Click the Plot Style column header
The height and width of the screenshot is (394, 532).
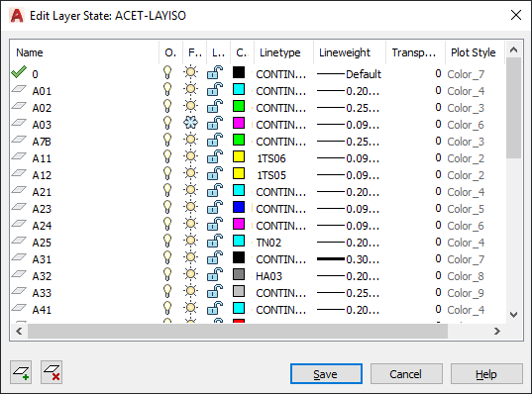tap(475, 52)
